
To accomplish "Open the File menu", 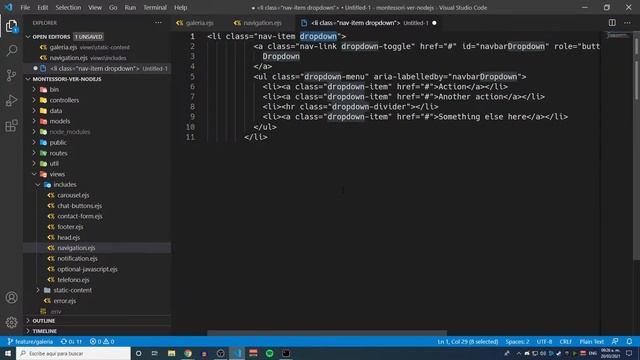I will coord(25,7).
